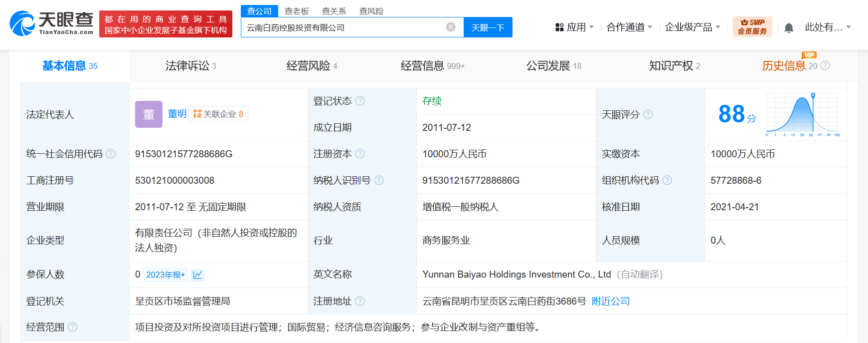
Task: Select the 查风险 search tab
Action: (x=371, y=11)
